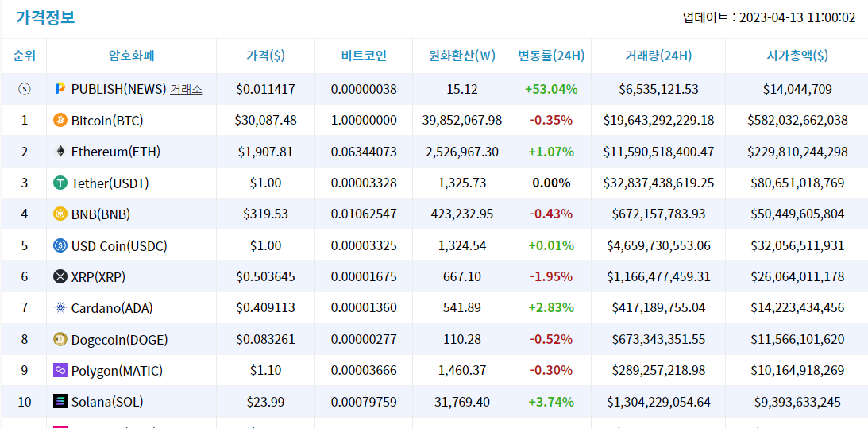The width and height of the screenshot is (868, 428).
Task: Open the Bitcoin(BTC) name link
Action: [107, 120]
